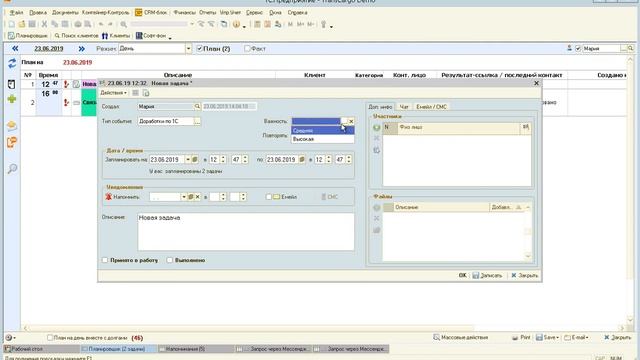Screen dimensions: 640x360
Task: Select Средняя in the Важность list
Action: pyautogui.click(x=322, y=131)
